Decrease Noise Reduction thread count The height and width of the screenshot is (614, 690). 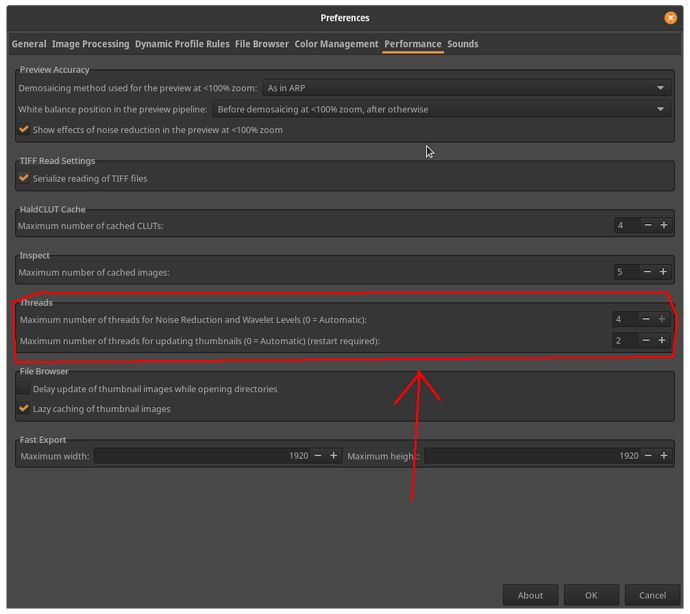point(647,319)
